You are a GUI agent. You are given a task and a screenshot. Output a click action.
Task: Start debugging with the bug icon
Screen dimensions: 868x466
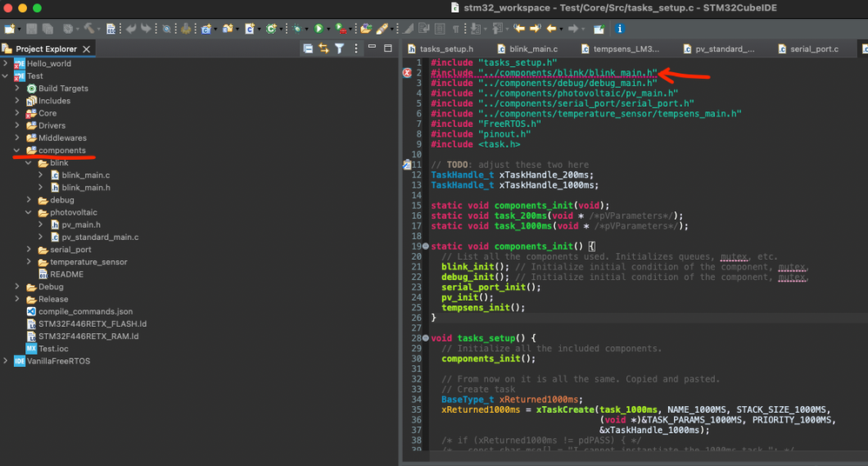coord(297,29)
